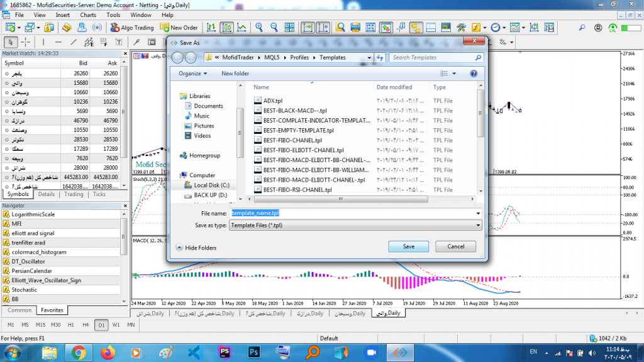Click the Save As dialog help icon
This screenshot has width=644, height=362.
[x=474, y=74]
